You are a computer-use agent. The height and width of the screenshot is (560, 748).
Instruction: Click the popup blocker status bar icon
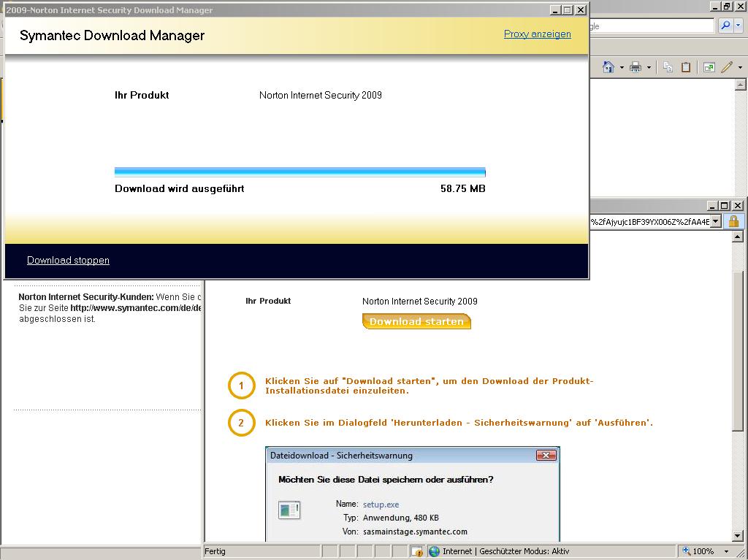(417, 551)
